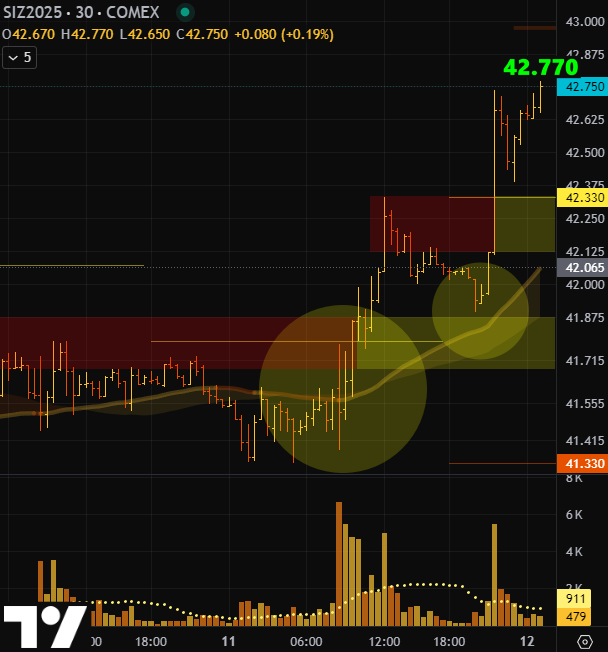Click the TradingView logo
The width and height of the screenshot is (608, 652).
point(45,626)
